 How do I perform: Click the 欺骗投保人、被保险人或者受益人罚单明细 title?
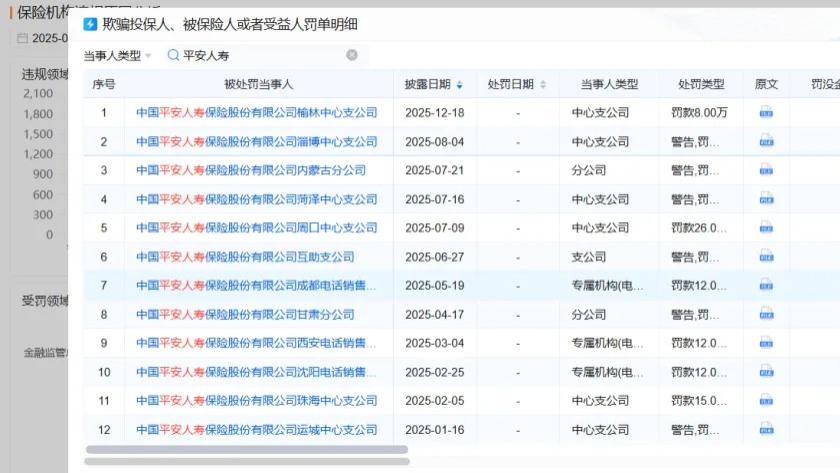[x=230, y=24]
